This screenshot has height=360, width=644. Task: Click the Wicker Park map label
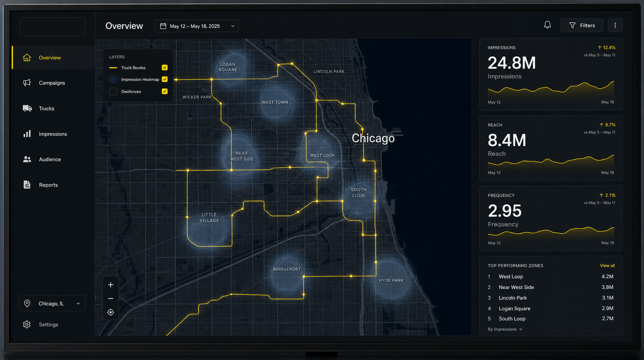[197, 97]
